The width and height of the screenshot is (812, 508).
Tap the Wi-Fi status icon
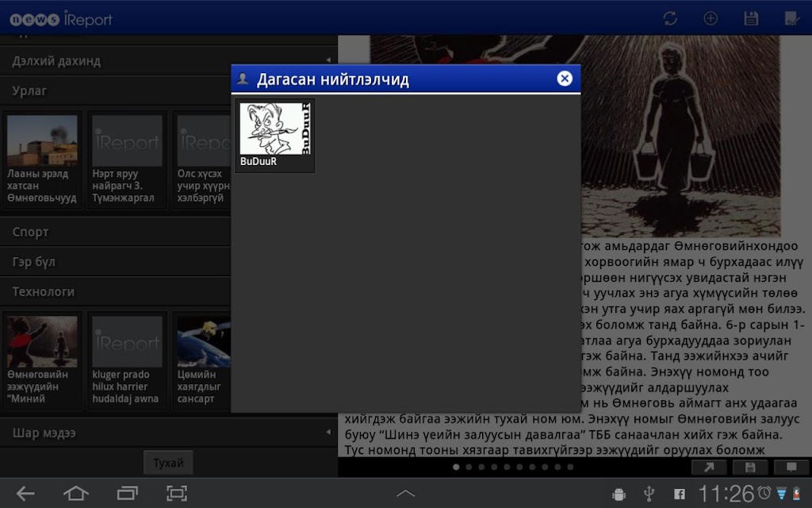[x=781, y=494]
